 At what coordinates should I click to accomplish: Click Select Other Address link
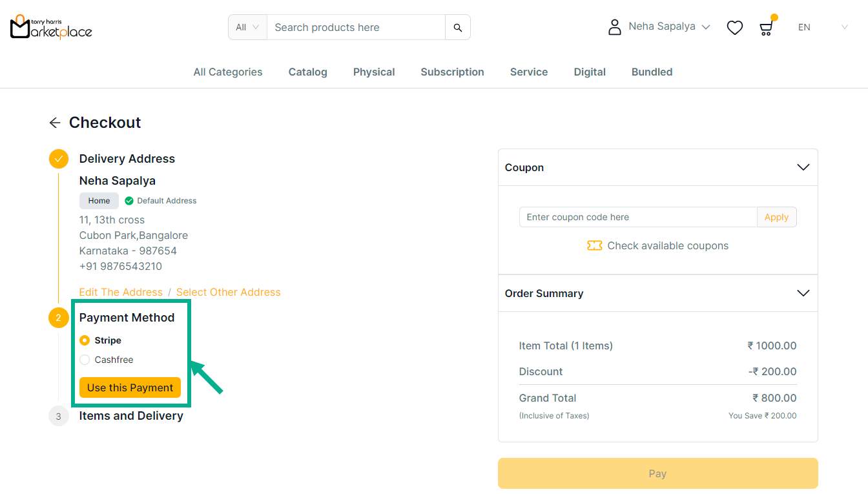coord(228,293)
